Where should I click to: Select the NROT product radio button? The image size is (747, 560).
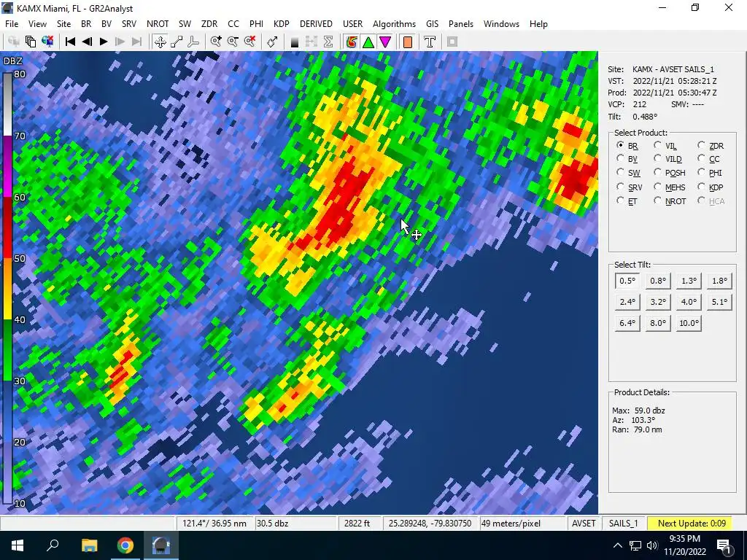pyautogui.click(x=657, y=201)
